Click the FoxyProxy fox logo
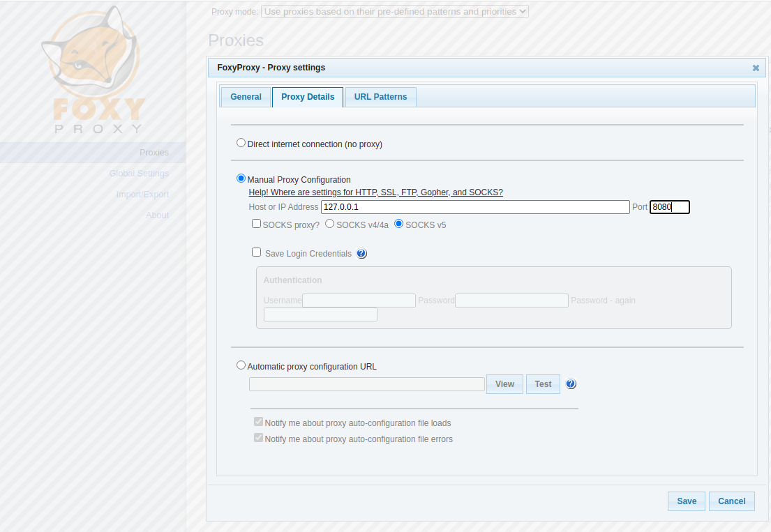 93,70
